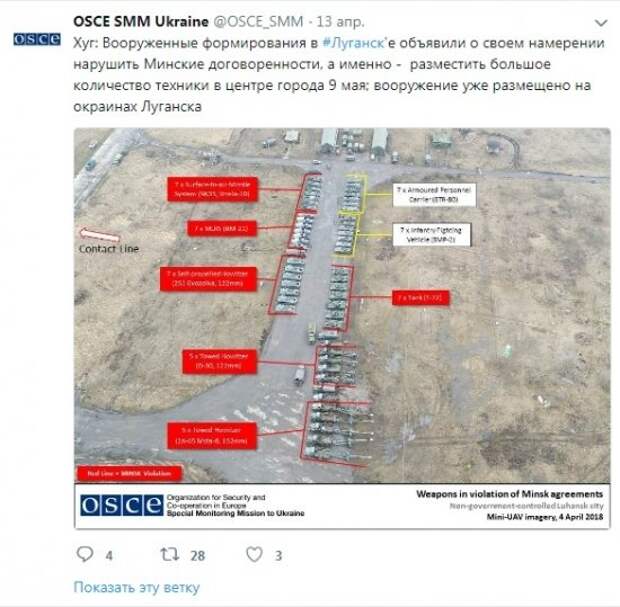Viewport: 620px width, 607px height.
Task: Follow the #Луганск hashtag
Action: (353, 43)
